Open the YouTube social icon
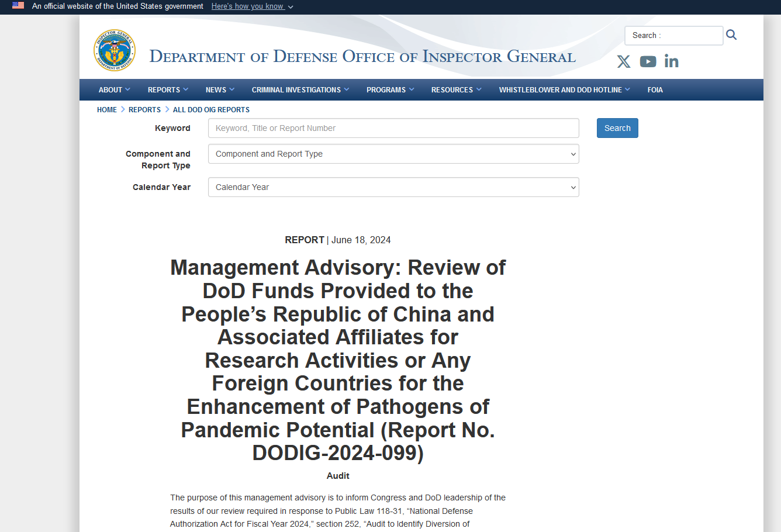 click(x=648, y=61)
